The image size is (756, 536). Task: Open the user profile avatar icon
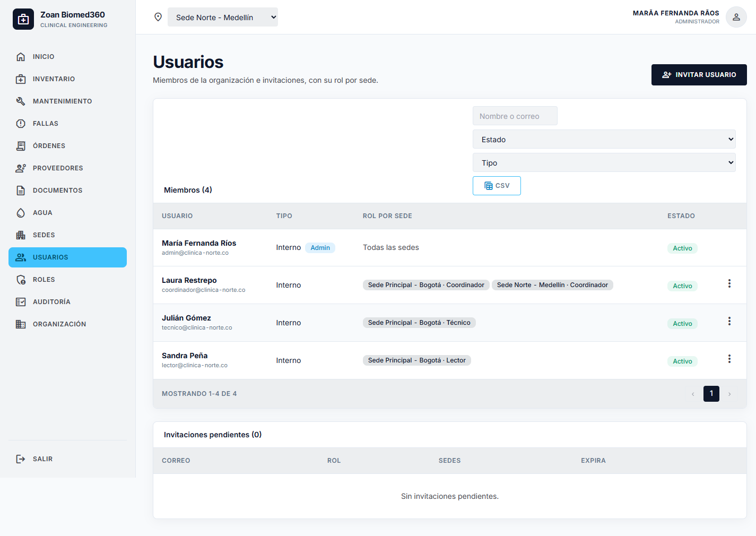coord(736,17)
